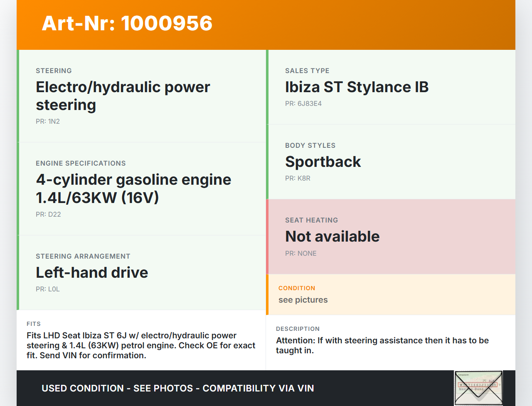This screenshot has width=532, height=406.
Task: Click the STEERING ARRANGEMENT label
Action: (83, 257)
